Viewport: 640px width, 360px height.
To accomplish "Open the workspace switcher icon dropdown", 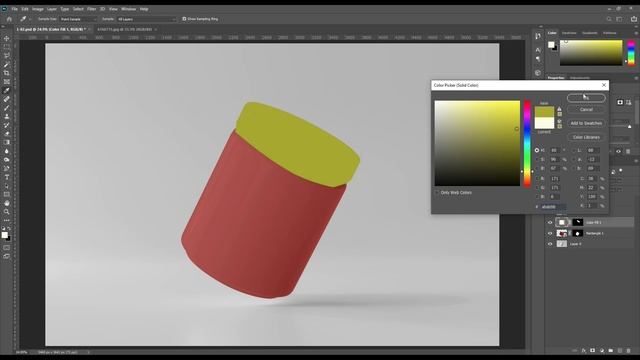I will pos(619,19).
